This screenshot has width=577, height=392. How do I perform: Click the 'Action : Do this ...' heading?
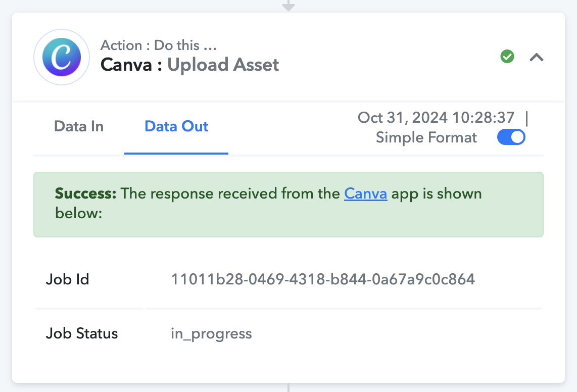tap(159, 45)
